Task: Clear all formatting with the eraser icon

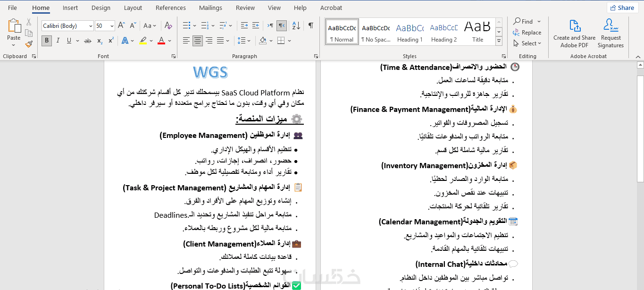Action: tap(168, 26)
